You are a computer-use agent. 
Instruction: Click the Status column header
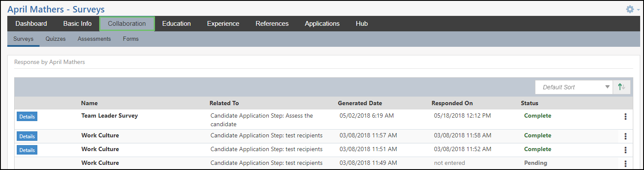[529, 103]
